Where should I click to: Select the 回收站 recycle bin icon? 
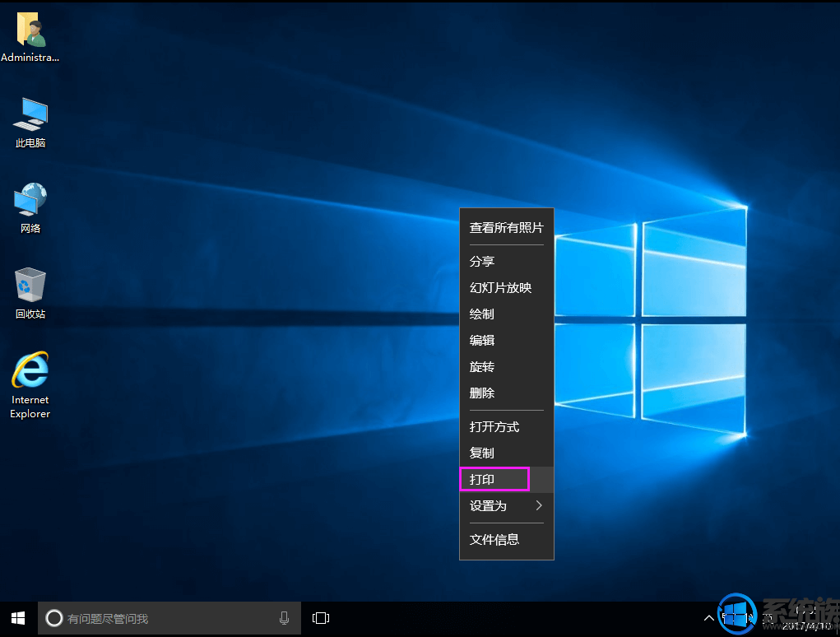click(x=30, y=294)
